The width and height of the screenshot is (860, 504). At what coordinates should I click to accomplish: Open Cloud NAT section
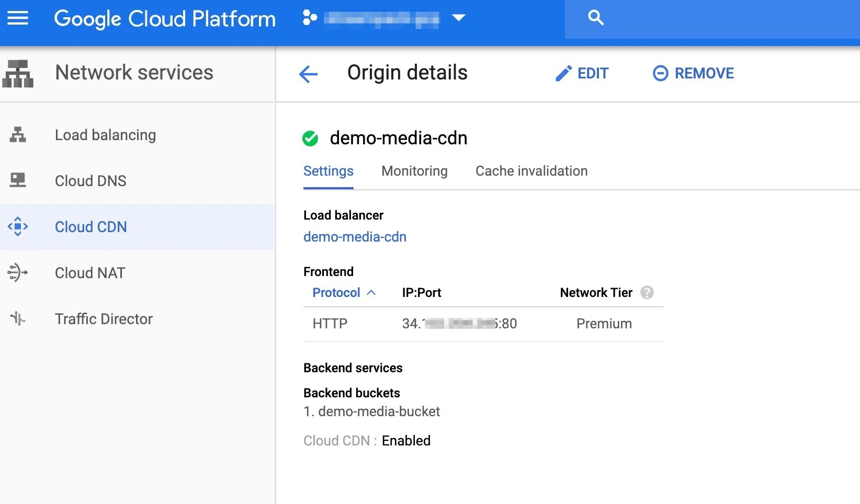tap(90, 273)
